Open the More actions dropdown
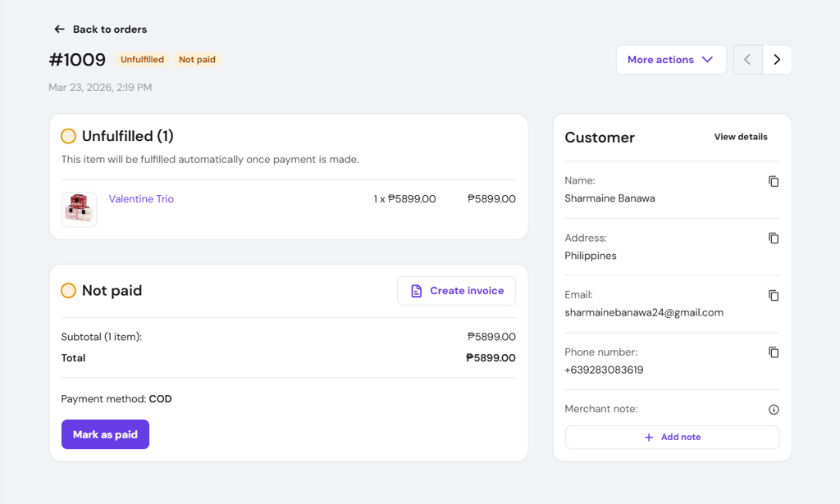 coord(671,59)
